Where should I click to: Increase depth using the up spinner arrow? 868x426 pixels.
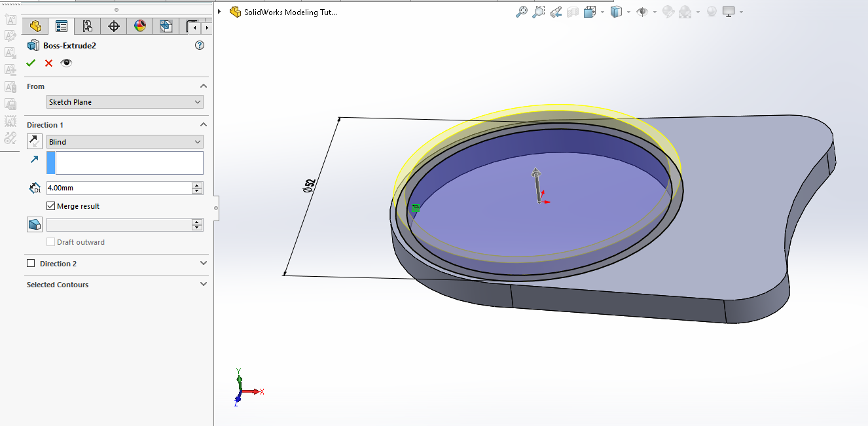pyautogui.click(x=197, y=185)
